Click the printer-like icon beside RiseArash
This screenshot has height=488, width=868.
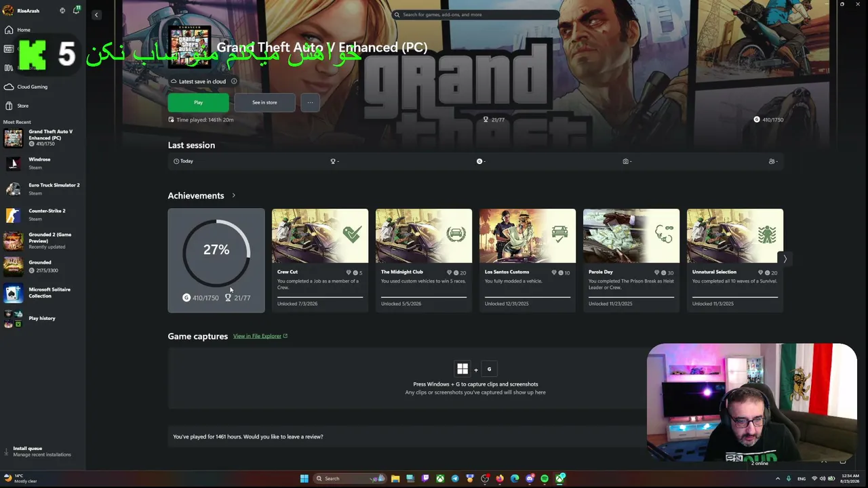point(62,11)
